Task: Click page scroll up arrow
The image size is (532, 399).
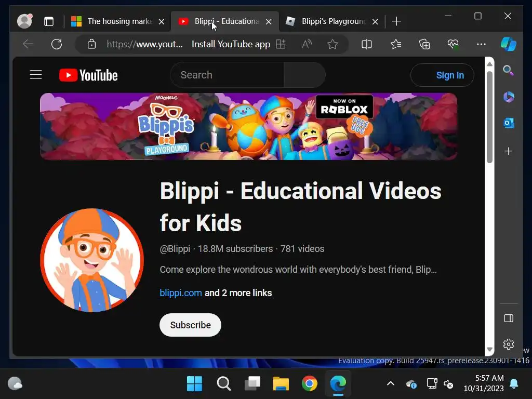Action: coord(489,64)
